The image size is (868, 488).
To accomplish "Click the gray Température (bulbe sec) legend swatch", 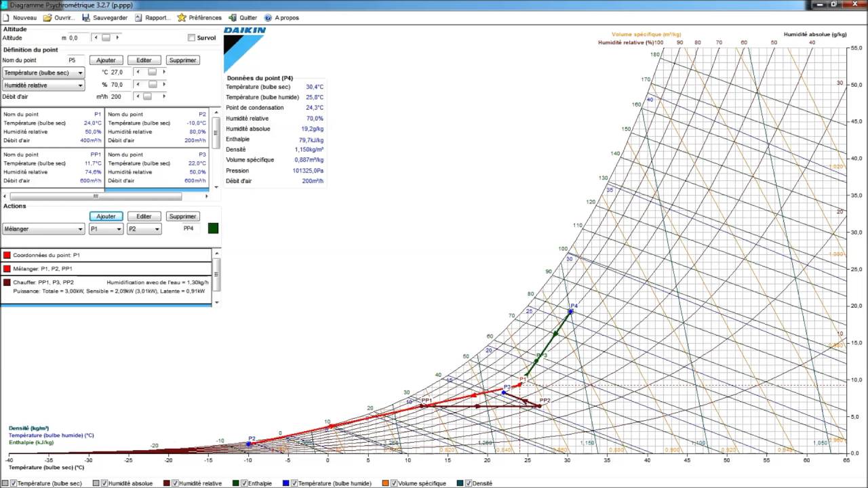I will point(6,483).
